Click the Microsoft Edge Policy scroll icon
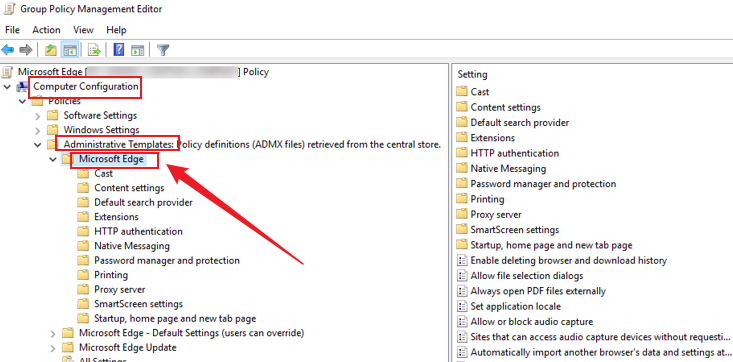This screenshot has width=733, height=362. [x=7, y=72]
